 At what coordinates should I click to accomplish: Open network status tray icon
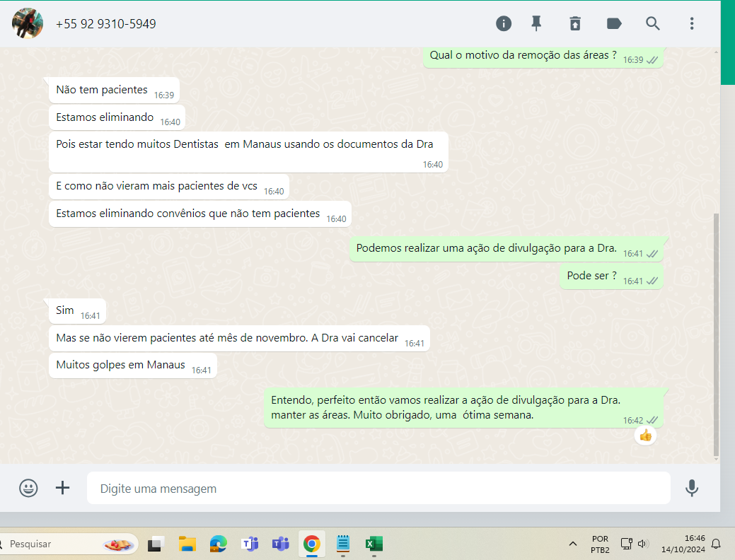[x=627, y=544]
